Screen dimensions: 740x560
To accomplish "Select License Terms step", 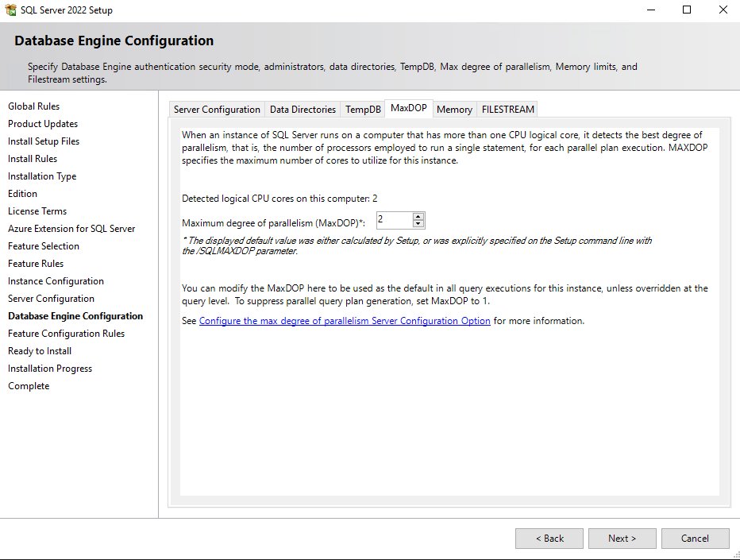I will click(37, 211).
